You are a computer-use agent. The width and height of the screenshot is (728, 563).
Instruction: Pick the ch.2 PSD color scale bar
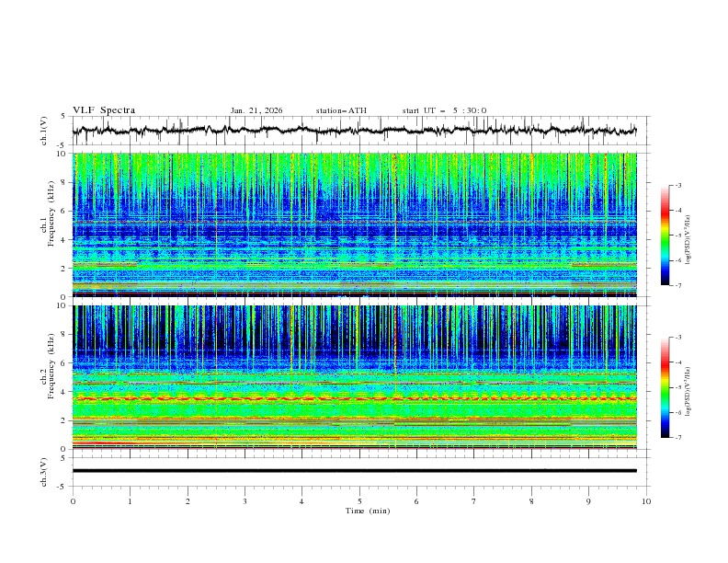(665, 387)
